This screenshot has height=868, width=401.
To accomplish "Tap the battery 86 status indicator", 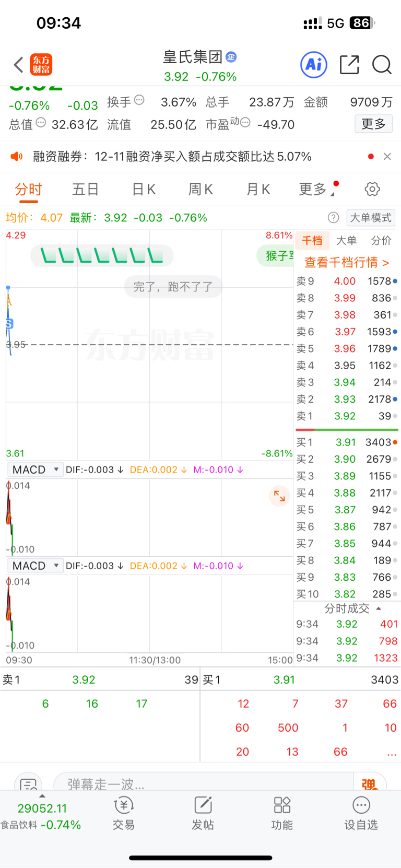I will click(x=362, y=23).
